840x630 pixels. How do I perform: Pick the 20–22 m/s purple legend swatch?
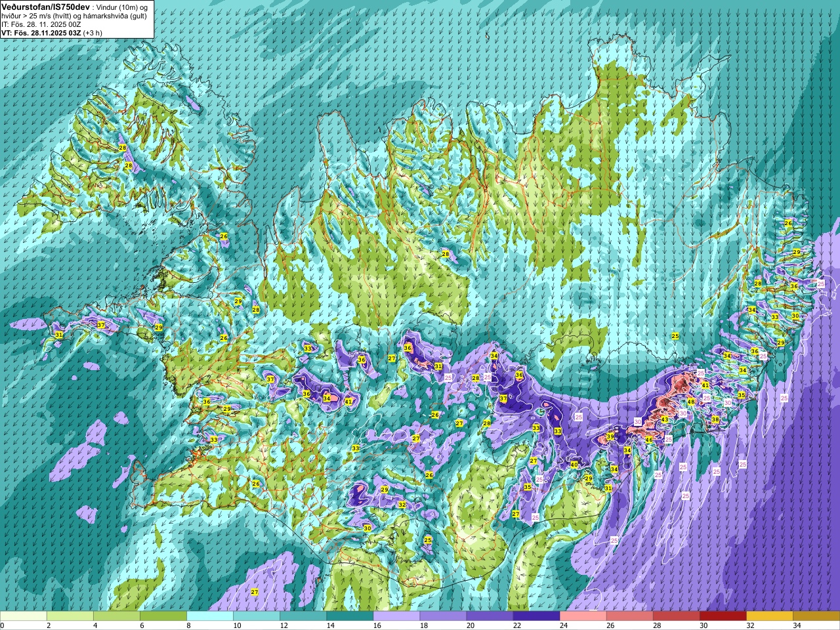(490, 616)
